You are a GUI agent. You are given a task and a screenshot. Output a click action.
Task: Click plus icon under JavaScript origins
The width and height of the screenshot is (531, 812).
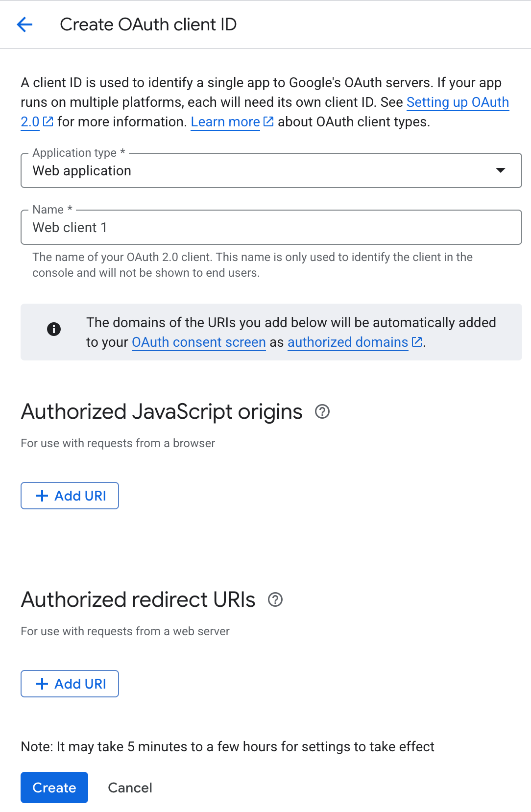(42, 496)
